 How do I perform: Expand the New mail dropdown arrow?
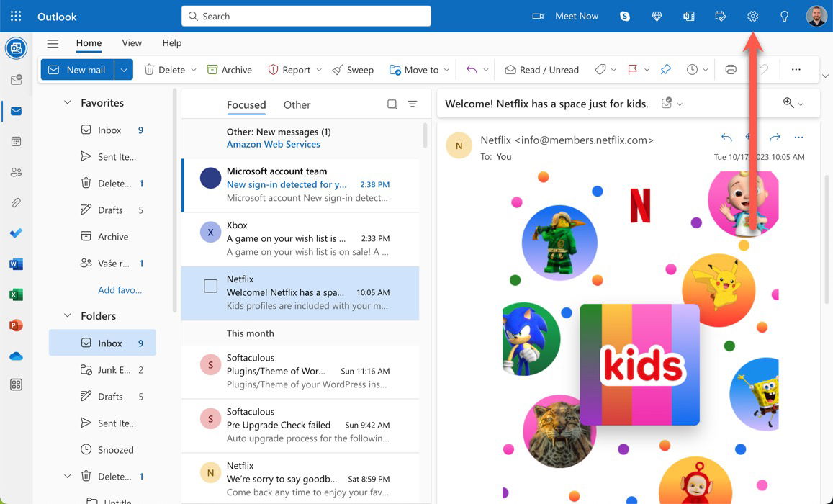tap(123, 69)
